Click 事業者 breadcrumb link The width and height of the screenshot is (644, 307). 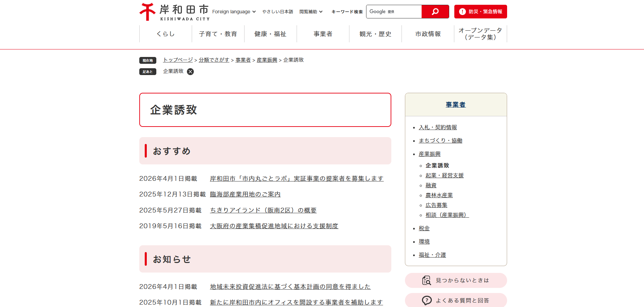pyautogui.click(x=243, y=60)
